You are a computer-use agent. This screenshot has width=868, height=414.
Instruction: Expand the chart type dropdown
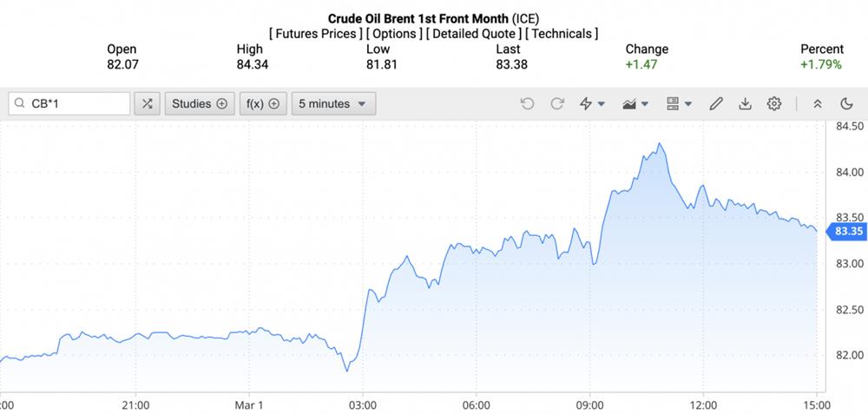pos(636,104)
